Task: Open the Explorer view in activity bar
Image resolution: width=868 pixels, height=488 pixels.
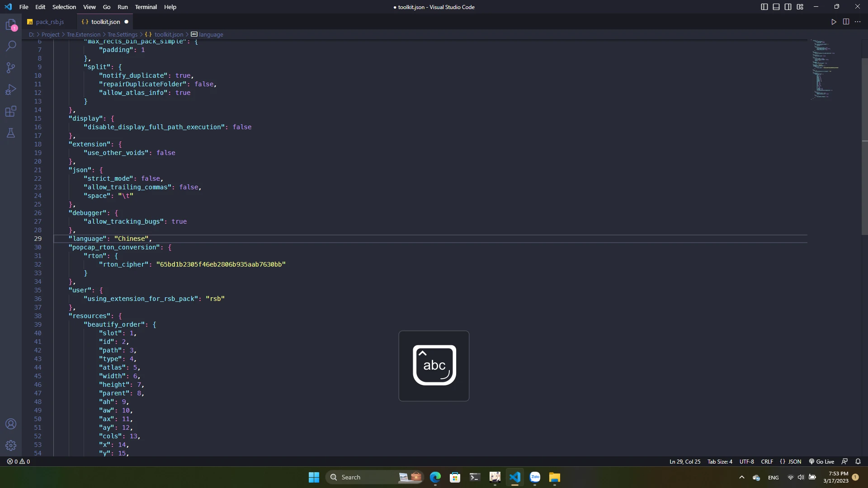Action: point(11,24)
